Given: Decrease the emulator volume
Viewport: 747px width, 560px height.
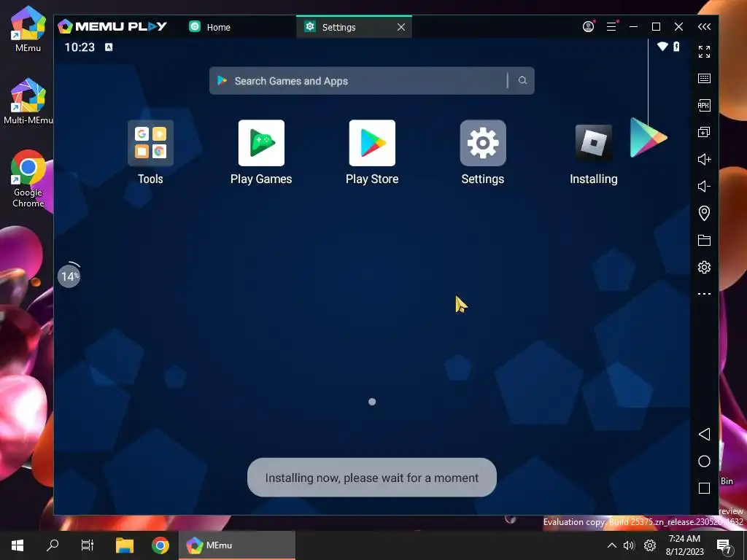Looking at the screenshot, I should [x=704, y=186].
